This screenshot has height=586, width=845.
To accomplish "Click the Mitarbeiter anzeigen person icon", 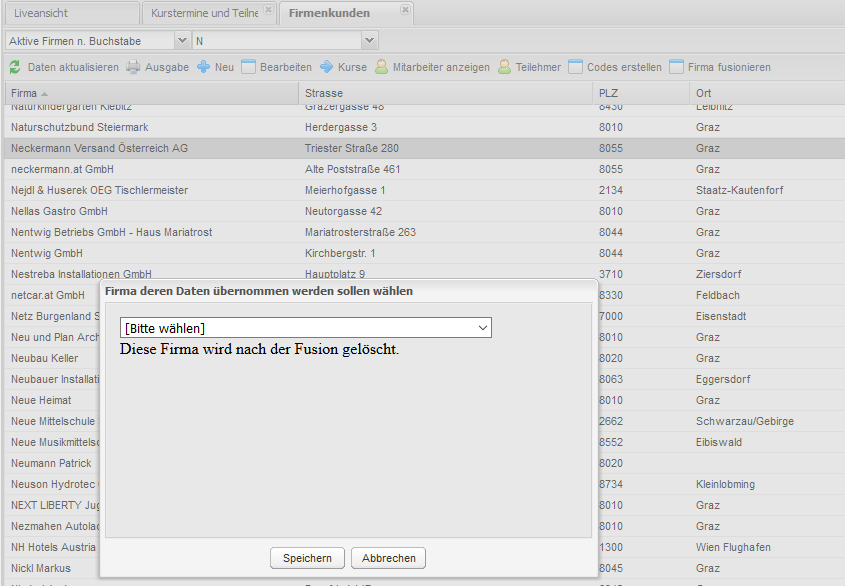I will (x=381, y=67).
